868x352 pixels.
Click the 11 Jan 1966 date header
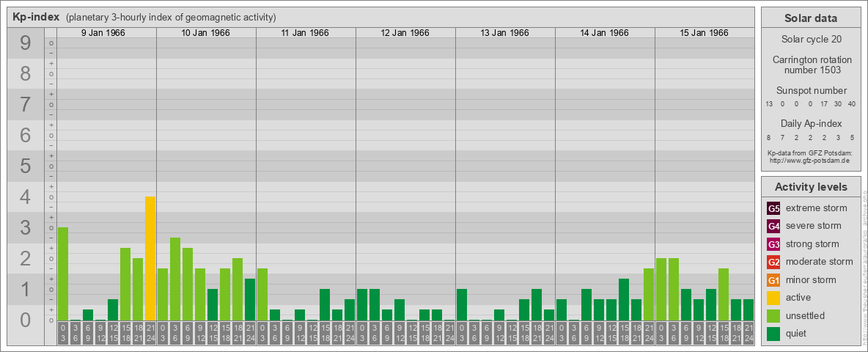(x=305, y=33)
